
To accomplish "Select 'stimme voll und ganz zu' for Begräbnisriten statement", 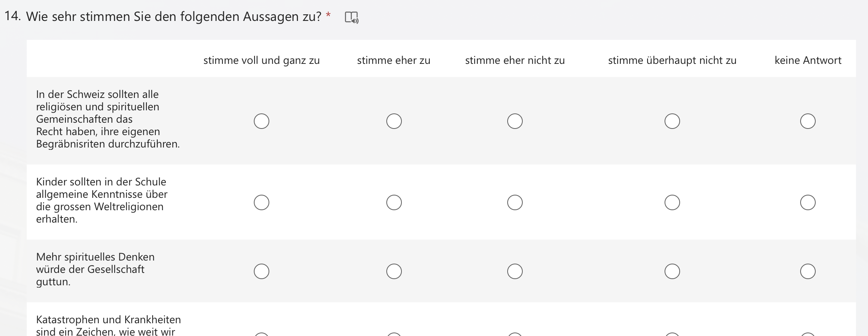I will [x=262, y=121].
